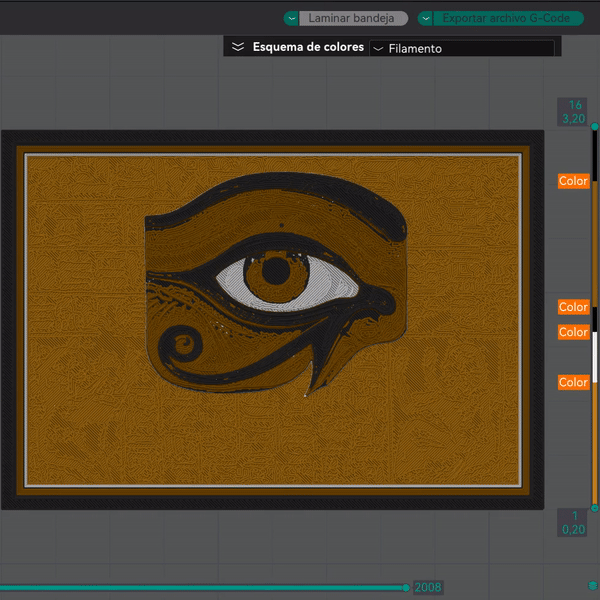Click the teal icon at bottom-right corner
The image size is (600, 600).
point(592,585)
